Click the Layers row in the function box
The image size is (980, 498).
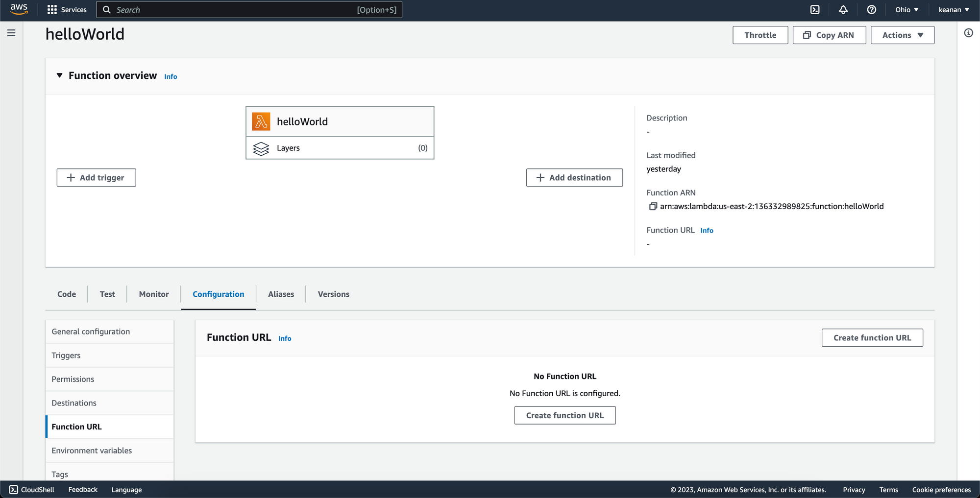(340, 148)
